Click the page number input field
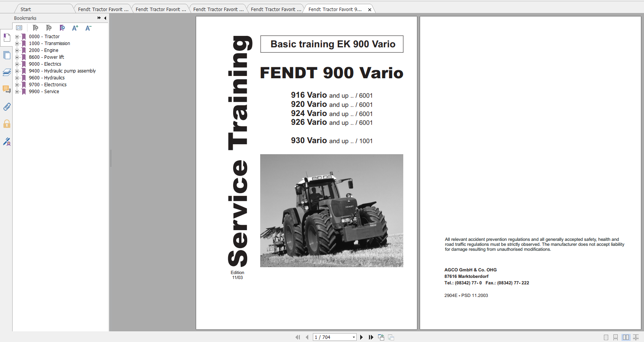644x342 pixels. 332,337
